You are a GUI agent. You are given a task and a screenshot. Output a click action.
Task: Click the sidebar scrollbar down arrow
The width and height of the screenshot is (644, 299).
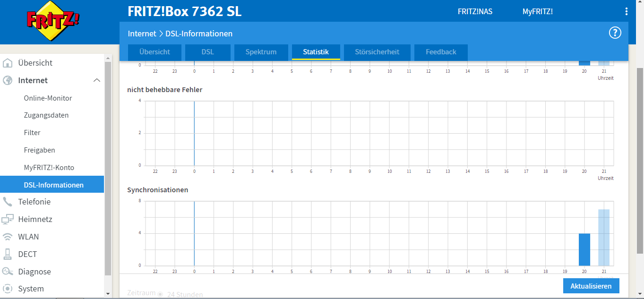(x=108, y=293)
